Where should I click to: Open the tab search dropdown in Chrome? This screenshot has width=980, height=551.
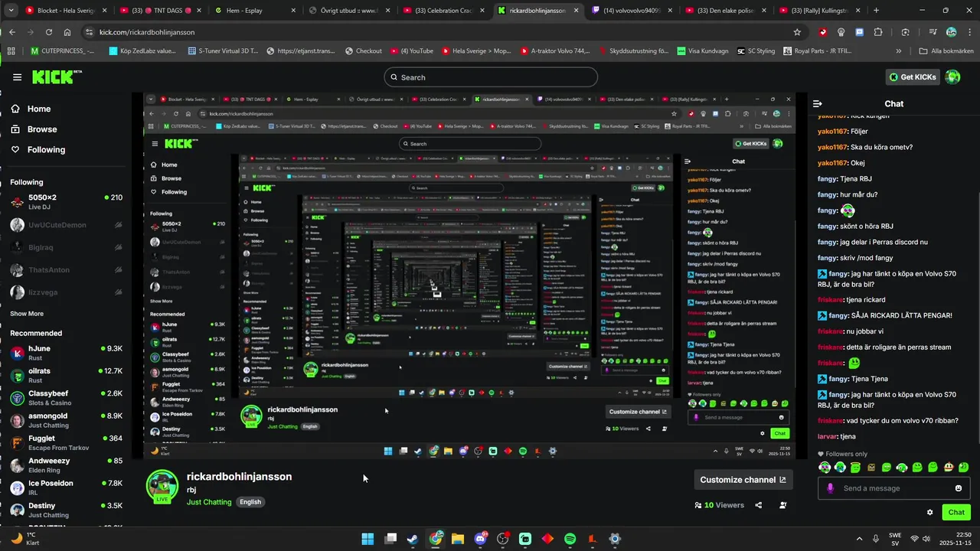[11, 11]
